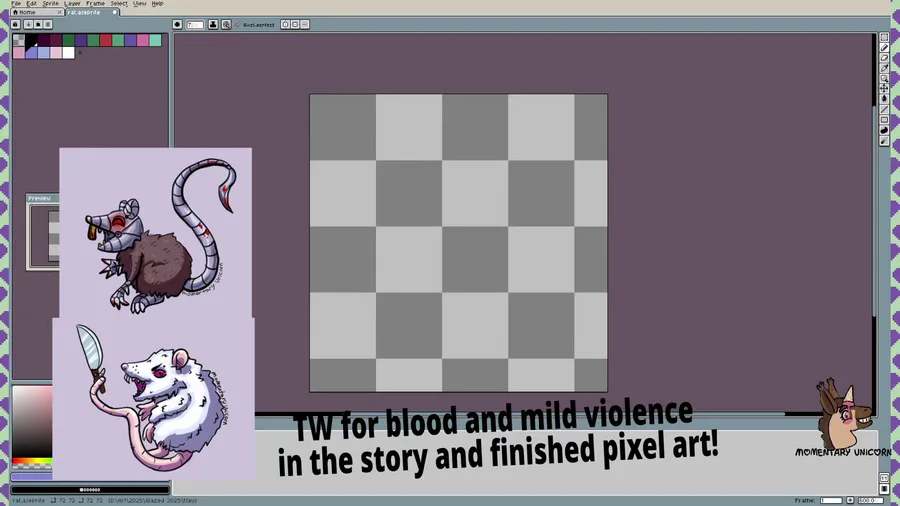Select the Paint Bucket tool
Screen dimensions: 900x506
tap(884, 99)
